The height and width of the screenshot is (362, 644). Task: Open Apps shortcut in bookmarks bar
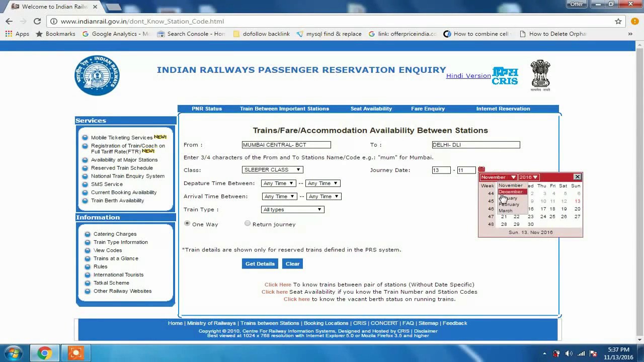tap(17, 34)
